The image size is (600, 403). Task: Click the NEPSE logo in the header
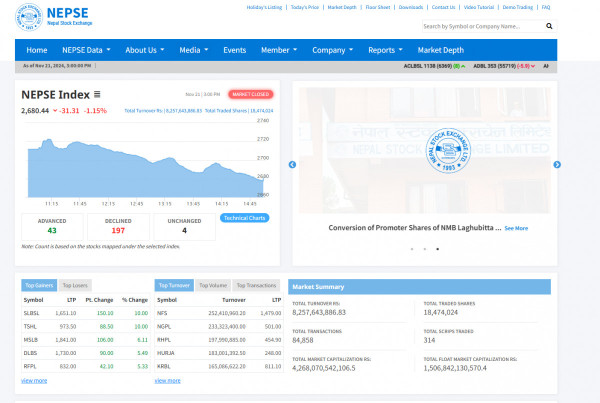coord(47,17)
